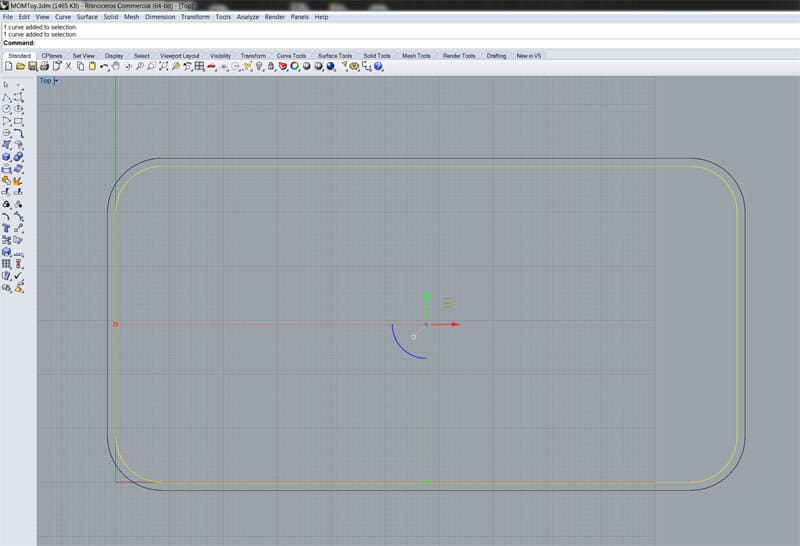Viewport: 800px width, 546px height.
Task: Click the blue Render sphere icon
Action: pos(331,66)
